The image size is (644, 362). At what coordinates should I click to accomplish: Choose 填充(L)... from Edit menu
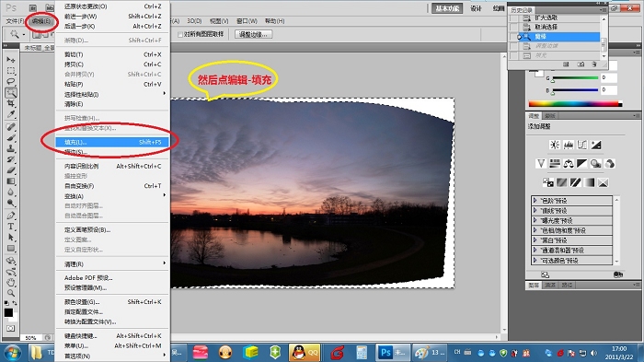click(112, 142)
